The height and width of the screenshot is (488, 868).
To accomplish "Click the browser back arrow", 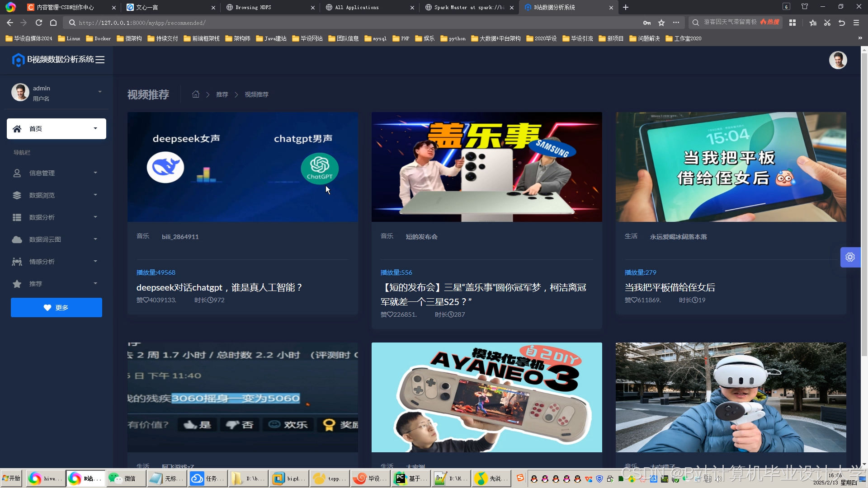I will [10, 23].
